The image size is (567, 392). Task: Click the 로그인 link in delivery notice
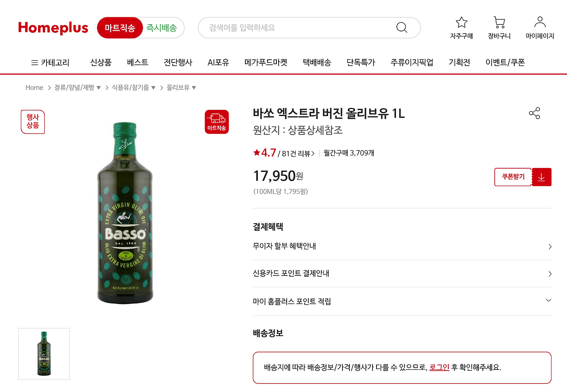(x=438, y=368)
